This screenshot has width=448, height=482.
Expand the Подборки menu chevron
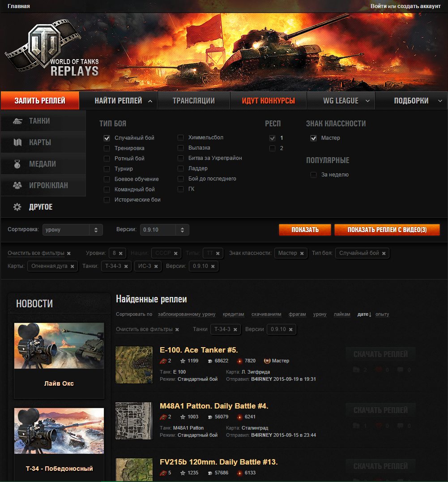coord(440,101)
